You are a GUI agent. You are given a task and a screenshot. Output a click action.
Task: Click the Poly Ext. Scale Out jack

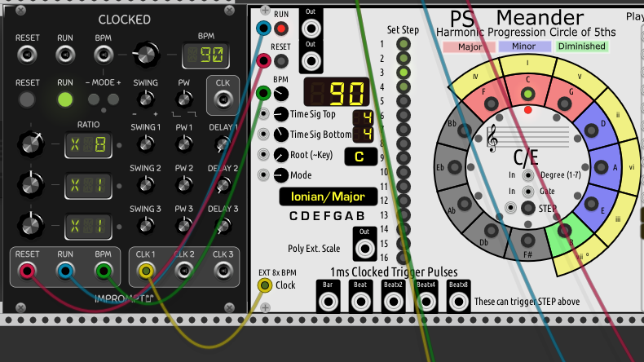(364, 249)
